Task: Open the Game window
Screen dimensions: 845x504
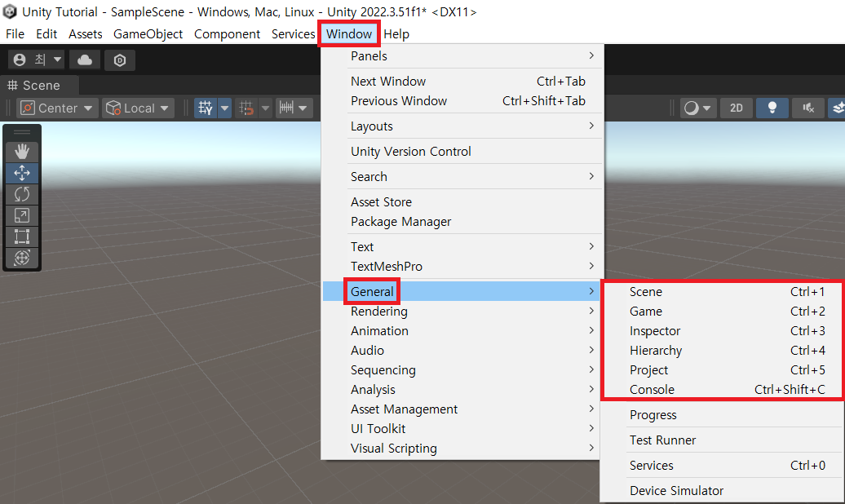Action: (x=723, y=312)
